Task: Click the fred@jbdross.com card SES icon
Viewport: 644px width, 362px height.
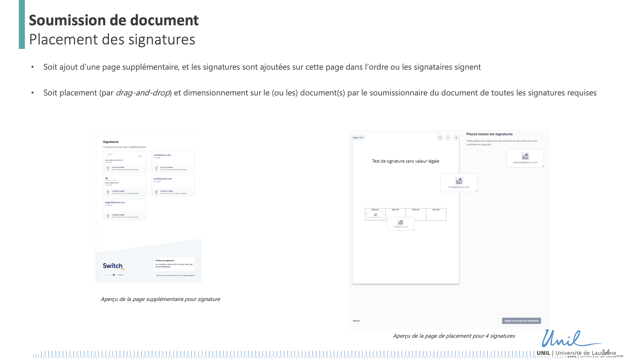Action: coord(156,192)
